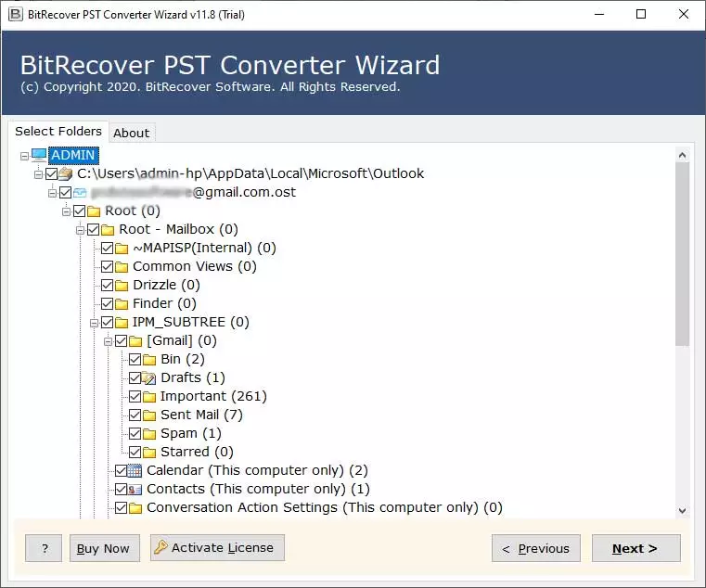Click the ~MAPISP(Internal) folder icon
This screenshot has width=706, height=588.
(x=122, y=248)
